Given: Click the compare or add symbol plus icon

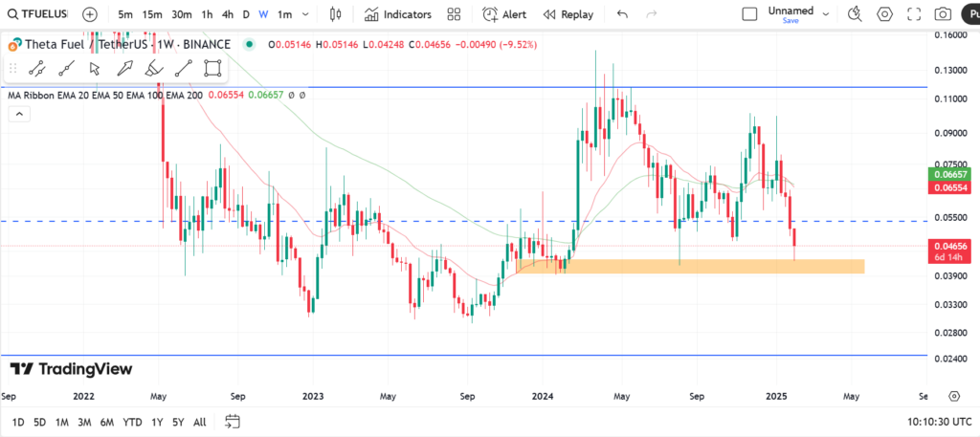Looking at the screenshot, I should [x=89, y=14].
